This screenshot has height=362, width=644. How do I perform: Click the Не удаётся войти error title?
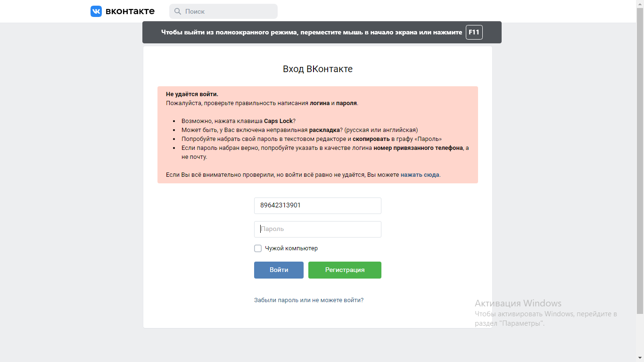click(192, 94)
